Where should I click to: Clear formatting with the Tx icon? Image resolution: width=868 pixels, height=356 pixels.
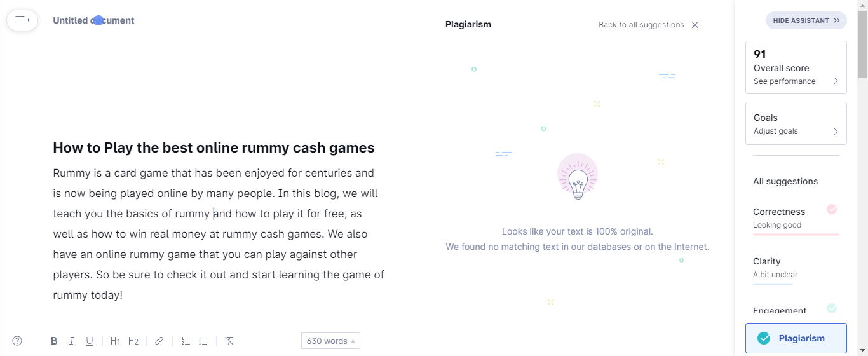point(229,341)
